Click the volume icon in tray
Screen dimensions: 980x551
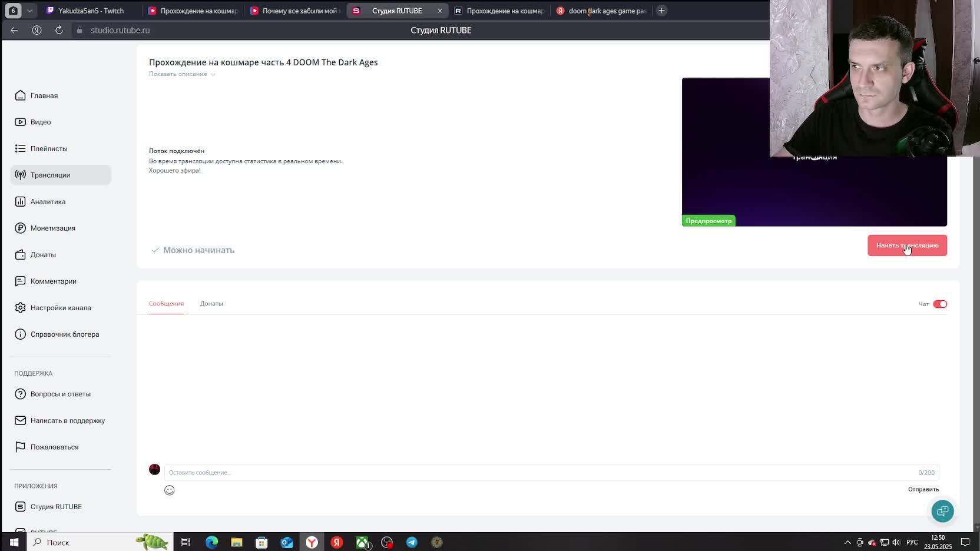tap(896, 542)
